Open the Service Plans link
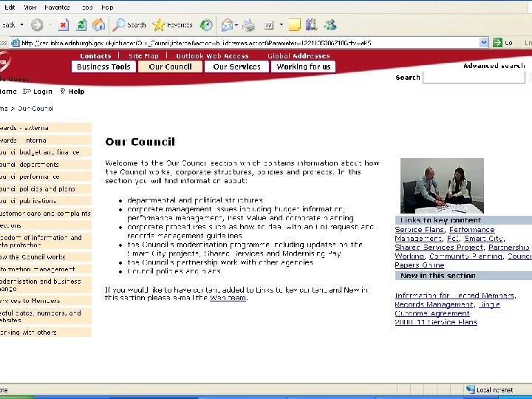Viewport: 532px width, 399px height. [420, 230]
